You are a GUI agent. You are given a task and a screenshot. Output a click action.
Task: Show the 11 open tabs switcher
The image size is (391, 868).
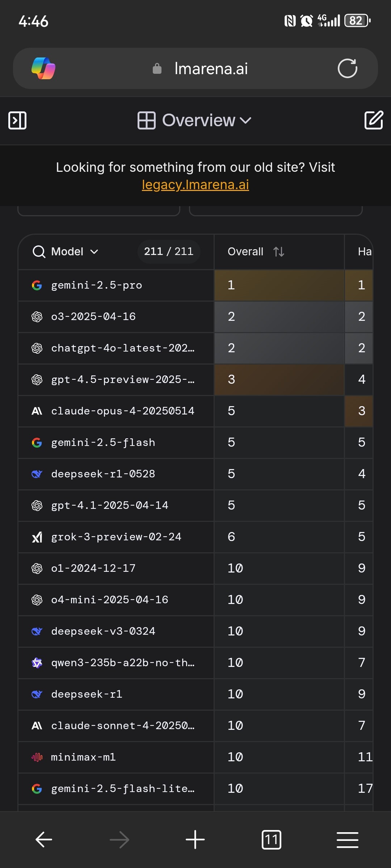(271, 839)
